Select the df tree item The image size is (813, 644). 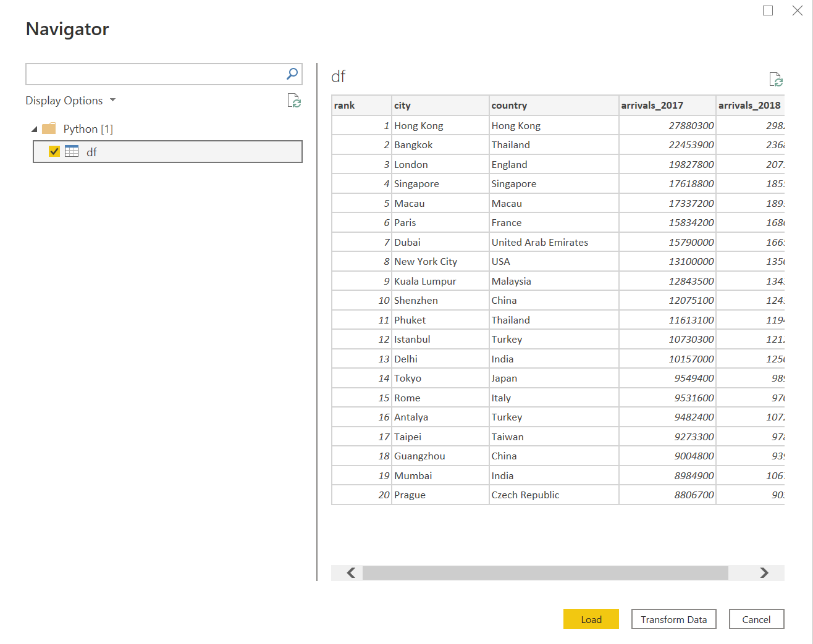(x=167, y=151)
